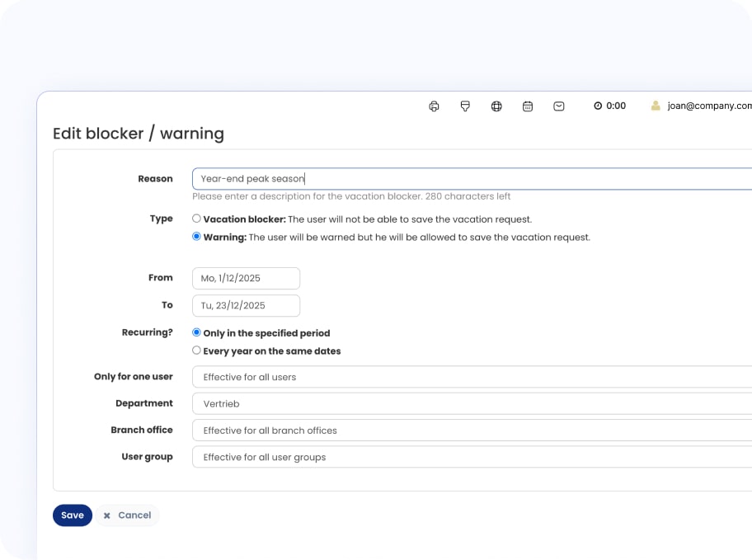Click the user avatar icon beside joan@company.com
752x560 pixels.
pyautogui.click(x=656, y=106)
